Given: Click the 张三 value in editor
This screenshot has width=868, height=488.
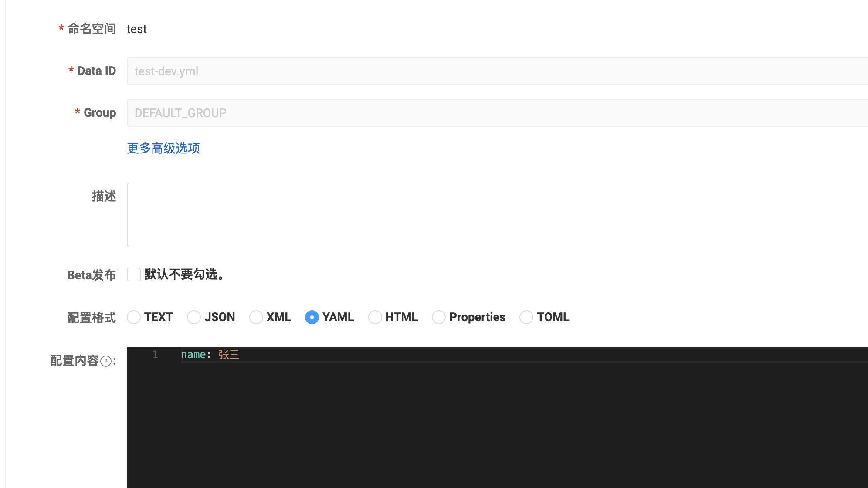Looking at the screenshot, I should point(229,355).
